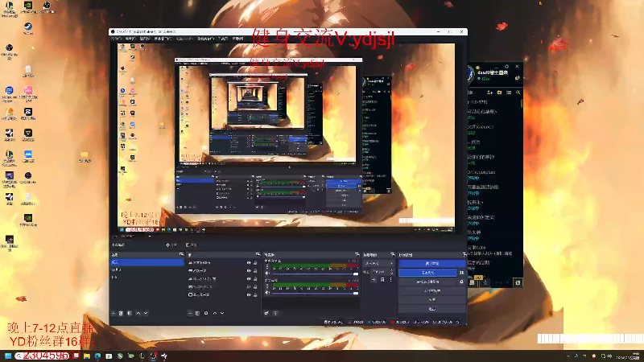Image resolution: width=644 pixels, height=362 pixels.
Task: Open the Steam desktop shortcut icon
Action: pos(28,29)
